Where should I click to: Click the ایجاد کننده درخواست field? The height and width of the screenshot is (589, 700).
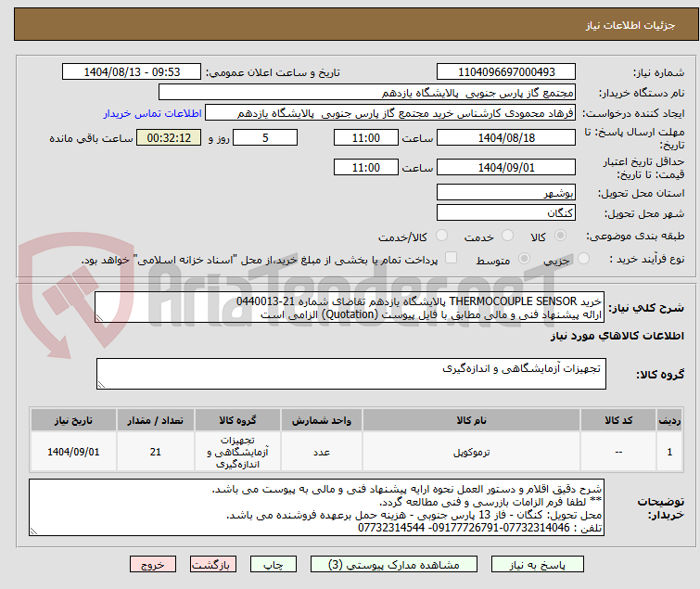pos(390,113)
